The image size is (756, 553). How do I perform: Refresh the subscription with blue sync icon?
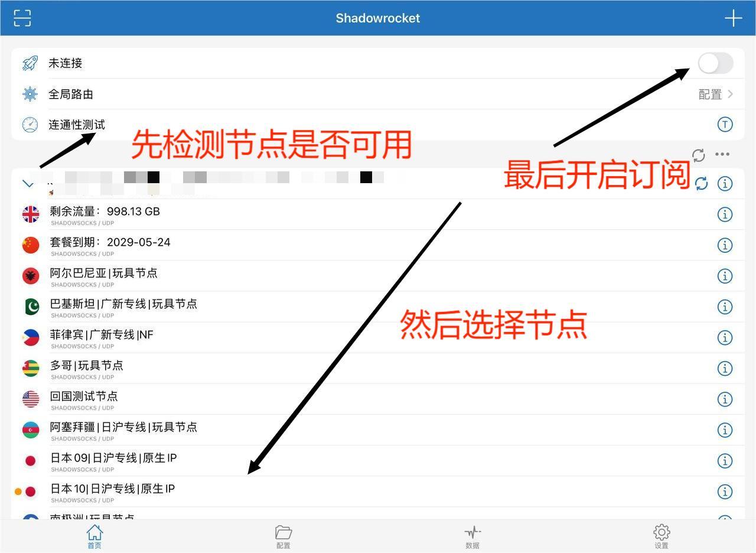point(701,184)
